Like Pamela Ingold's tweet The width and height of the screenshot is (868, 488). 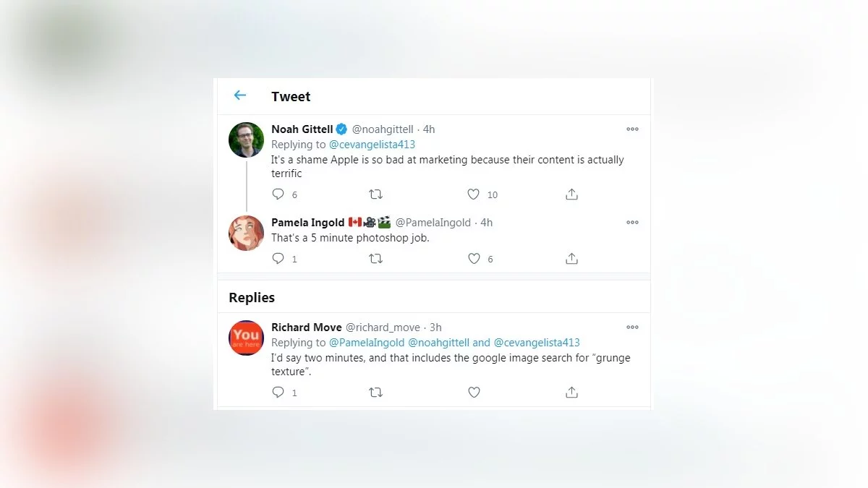474,259
